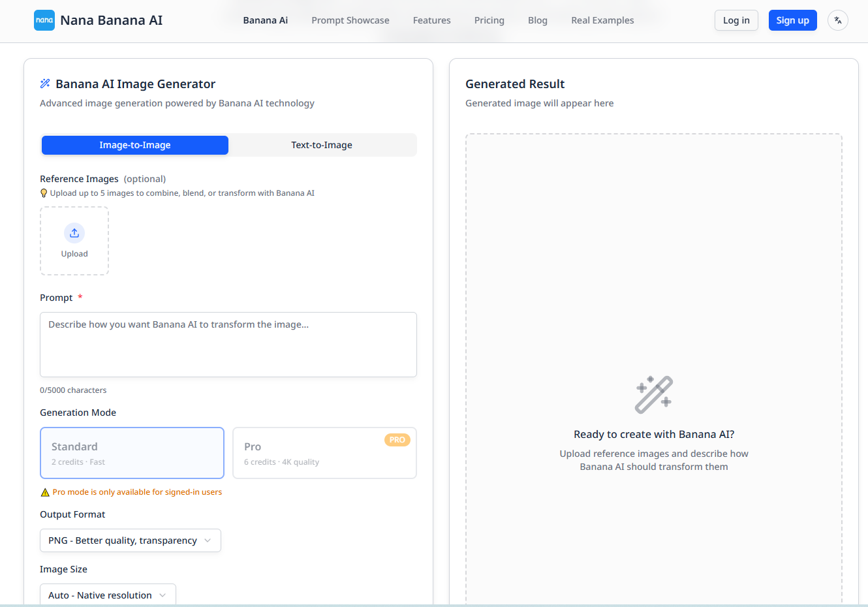
Task: Click the Sign up button icon area
Action: coord(792,20)
